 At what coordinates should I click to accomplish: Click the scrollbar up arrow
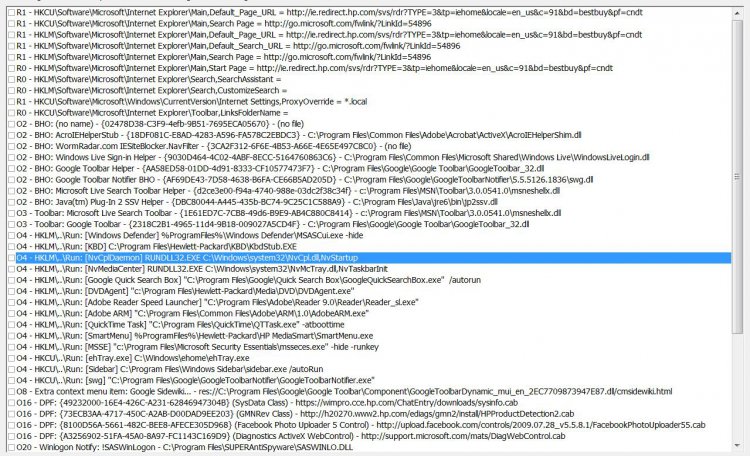737,14
